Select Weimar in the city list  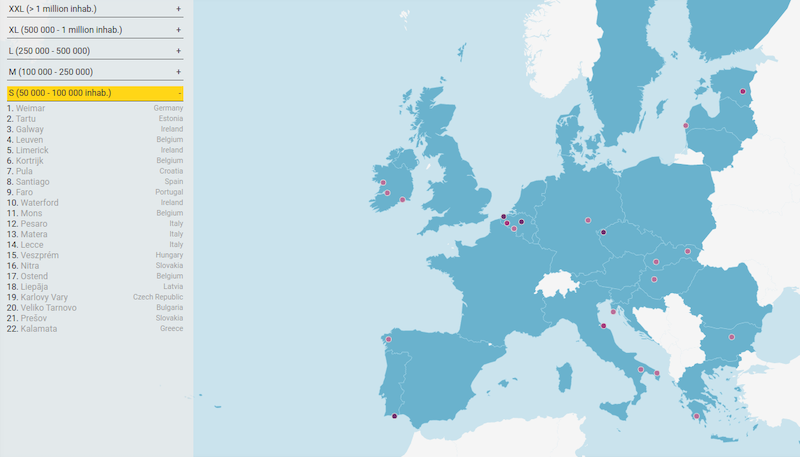[31, 108]
